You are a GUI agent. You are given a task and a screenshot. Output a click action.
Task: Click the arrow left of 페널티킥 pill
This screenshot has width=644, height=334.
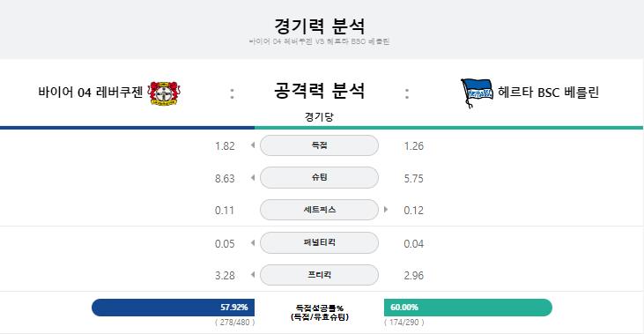pos(253,243)
